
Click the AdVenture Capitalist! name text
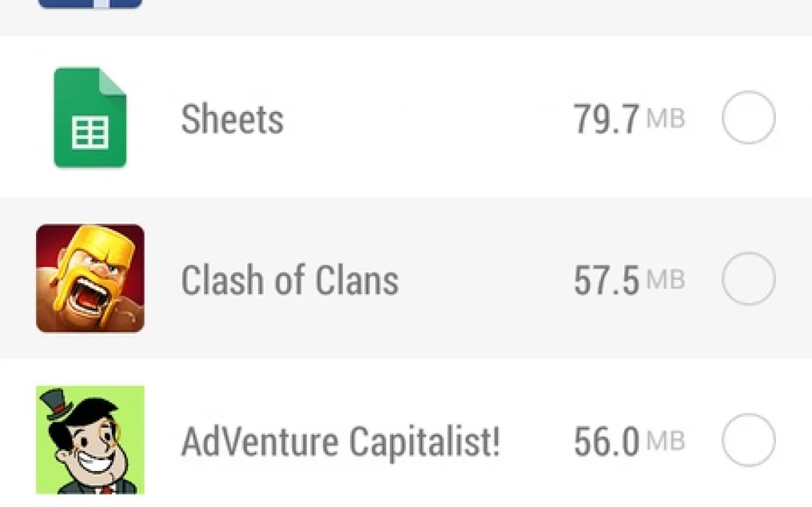340,441
